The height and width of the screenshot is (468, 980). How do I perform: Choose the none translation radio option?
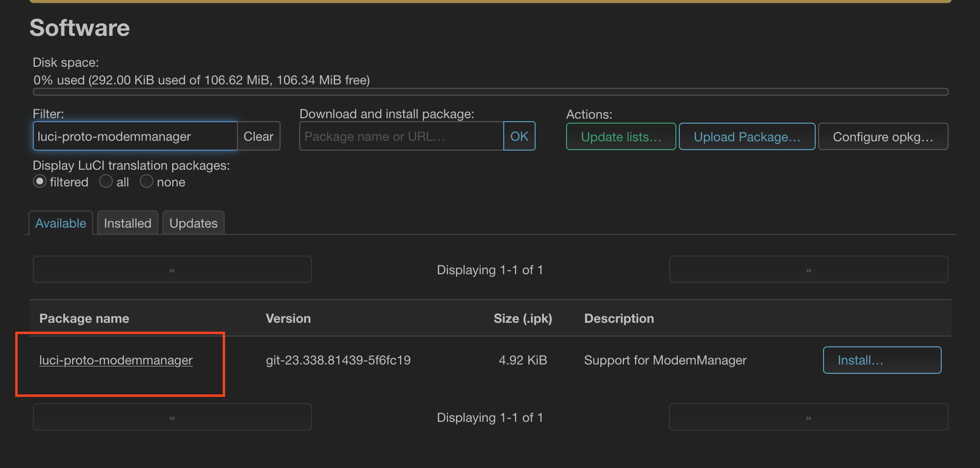click(146, 182)
